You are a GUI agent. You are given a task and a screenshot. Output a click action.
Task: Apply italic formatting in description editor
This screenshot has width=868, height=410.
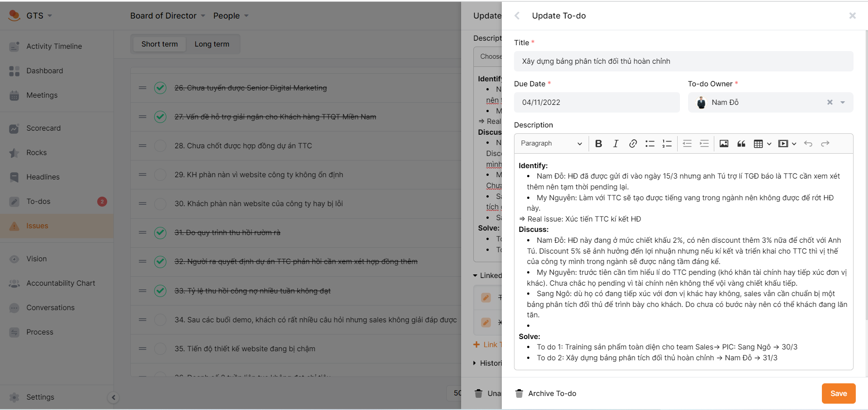click(x=615, y=144)
